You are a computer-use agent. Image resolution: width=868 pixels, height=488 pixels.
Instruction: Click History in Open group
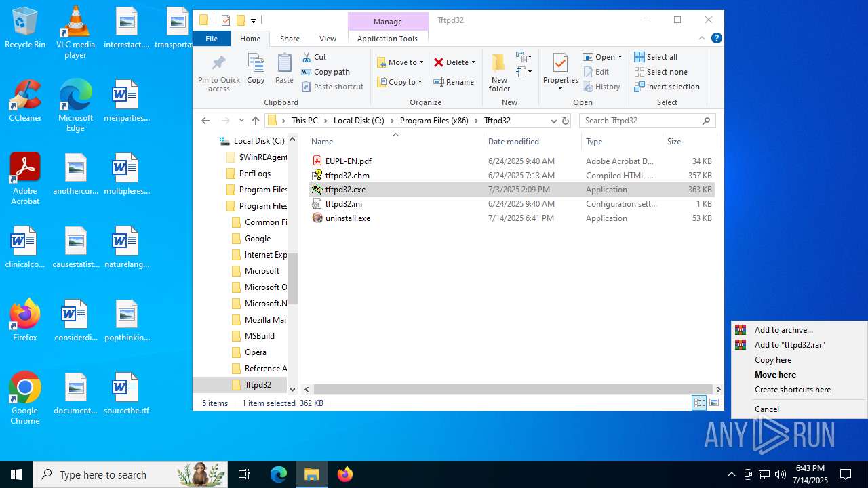point(601,87)
